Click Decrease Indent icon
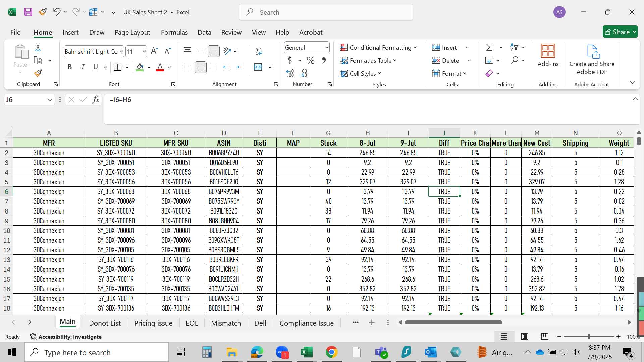 [227, 67]
